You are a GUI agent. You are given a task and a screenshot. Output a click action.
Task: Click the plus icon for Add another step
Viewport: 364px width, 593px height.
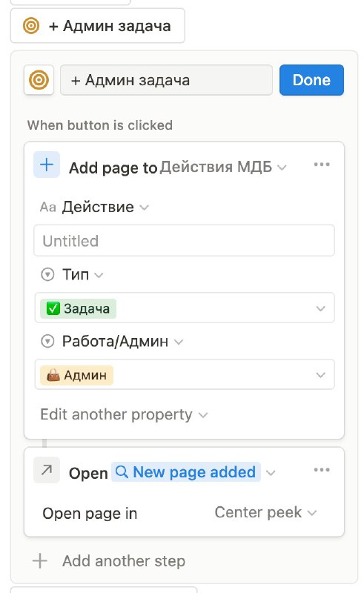point(40,561)
